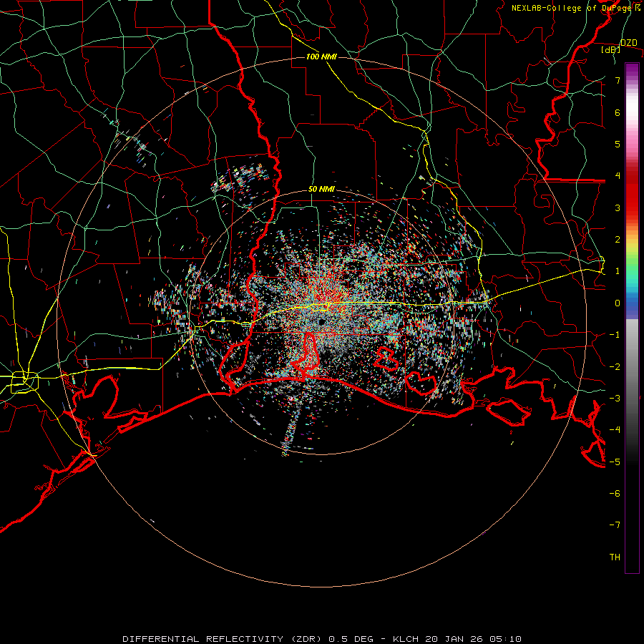Click the "05:10" time in caption

click(506, 639)
